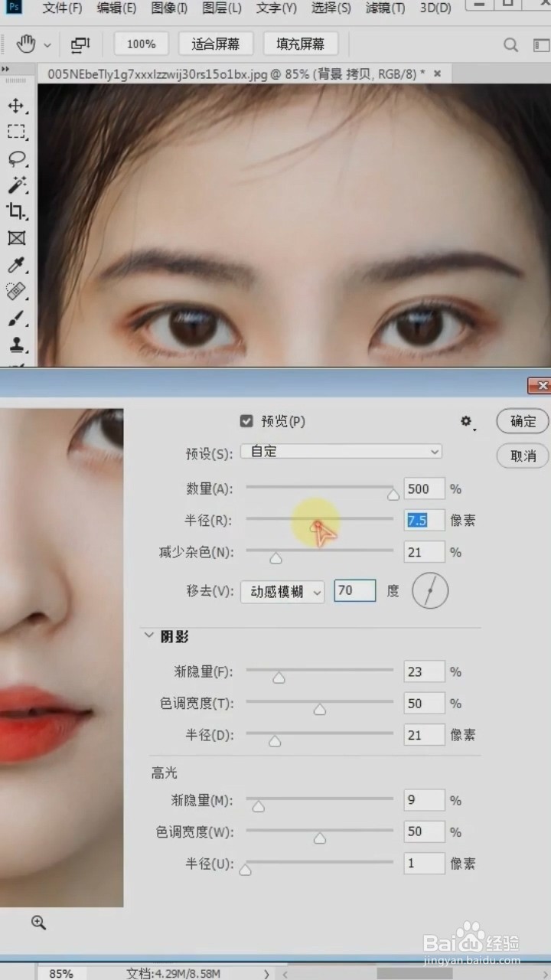
Task: Open the search magnifier icon
Action: click(511, 44)
